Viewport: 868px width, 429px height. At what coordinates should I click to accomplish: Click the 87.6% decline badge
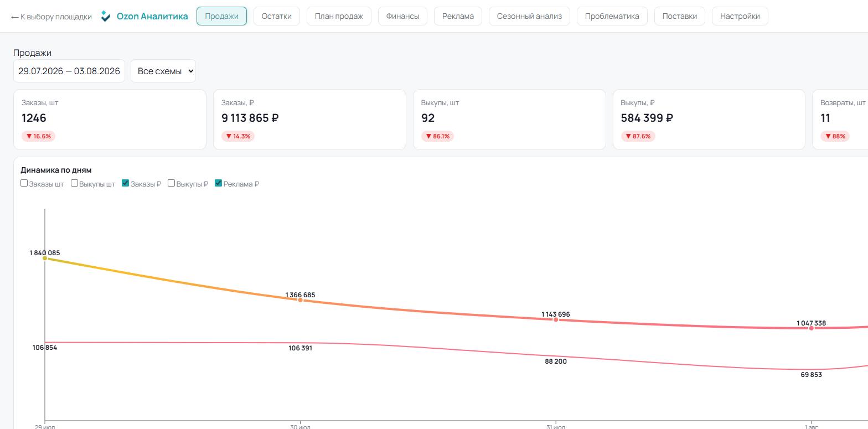click(x=638, y=136)
